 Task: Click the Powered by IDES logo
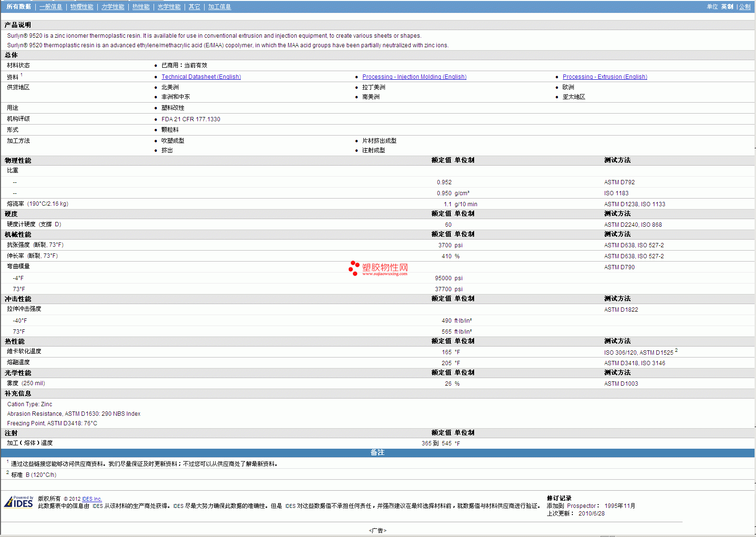[19, 502]
